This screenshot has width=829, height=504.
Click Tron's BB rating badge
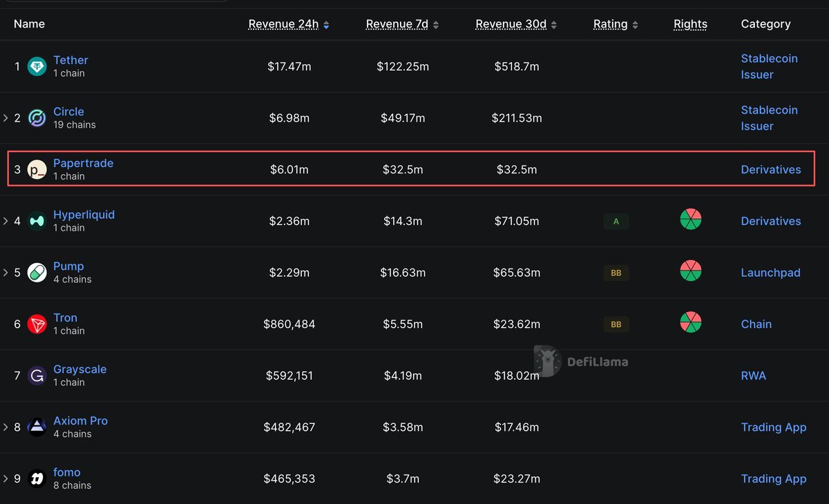(x=616, y=324)
